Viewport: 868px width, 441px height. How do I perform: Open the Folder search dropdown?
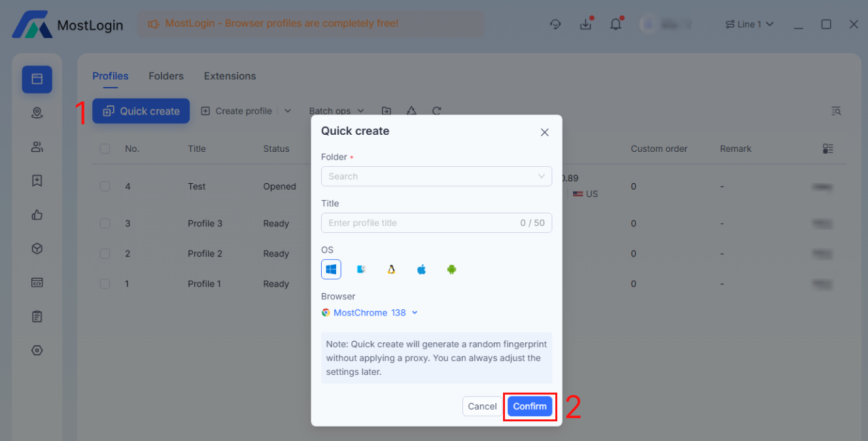[436, 176]
